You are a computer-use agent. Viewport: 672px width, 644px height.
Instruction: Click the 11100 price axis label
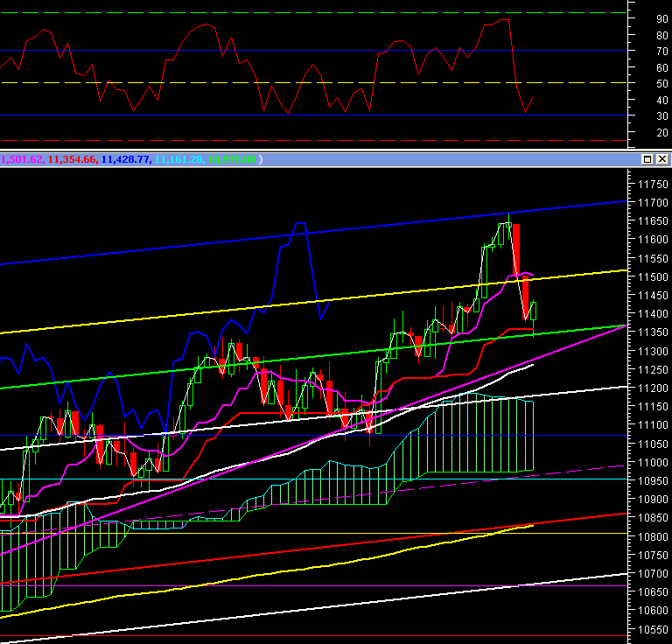click(653, 425)
